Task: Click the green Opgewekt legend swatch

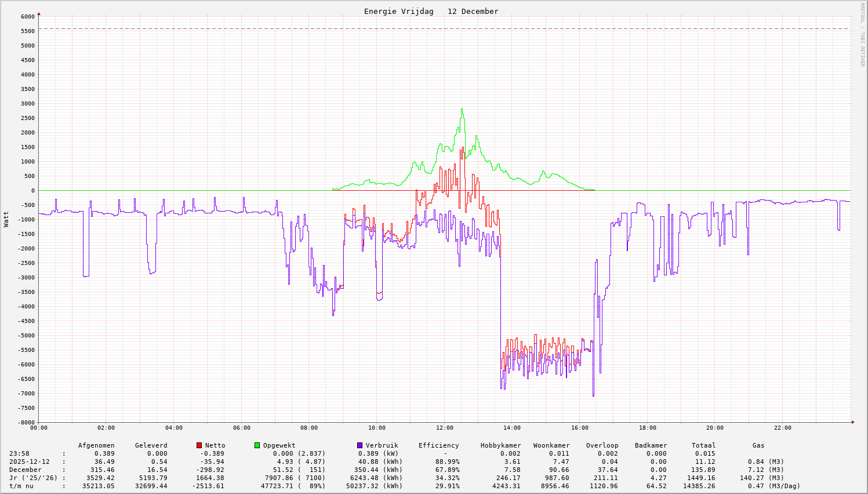Action: pos(257,445)
